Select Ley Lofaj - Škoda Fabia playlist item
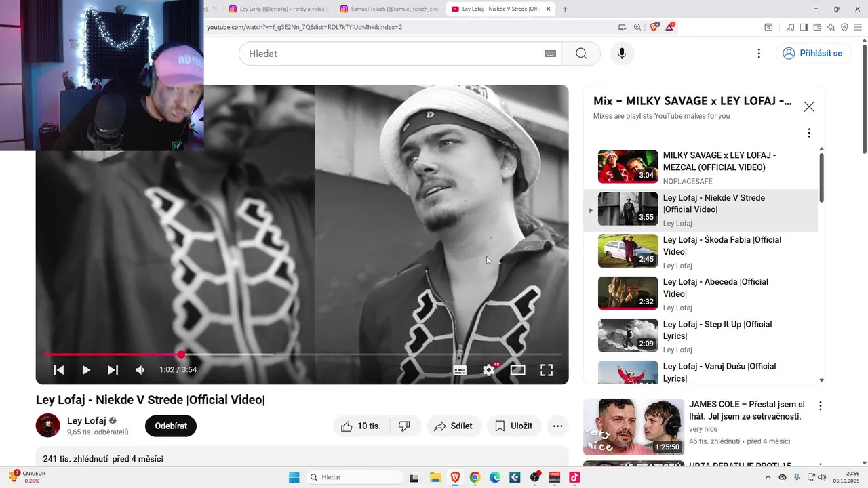This screenshot has height=488, width=868. [701, 251]
